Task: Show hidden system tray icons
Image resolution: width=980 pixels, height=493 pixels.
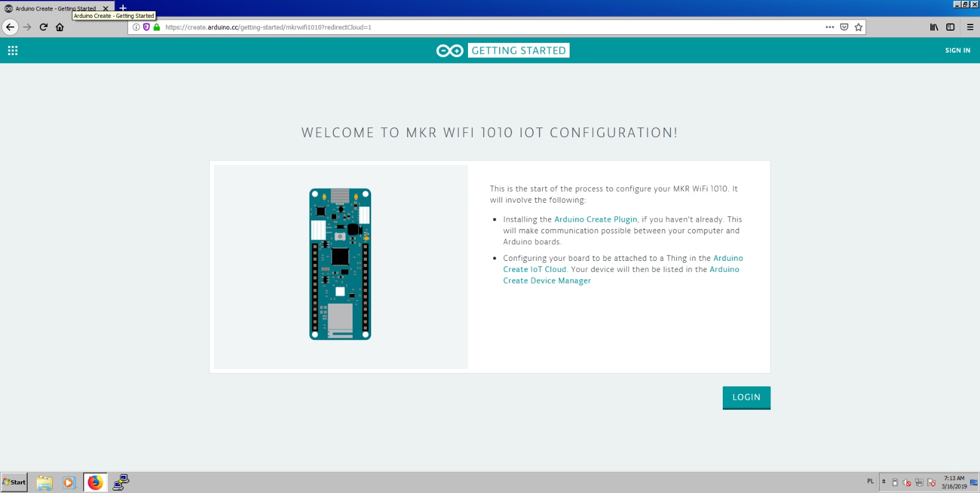Action: tap(883, 482)
